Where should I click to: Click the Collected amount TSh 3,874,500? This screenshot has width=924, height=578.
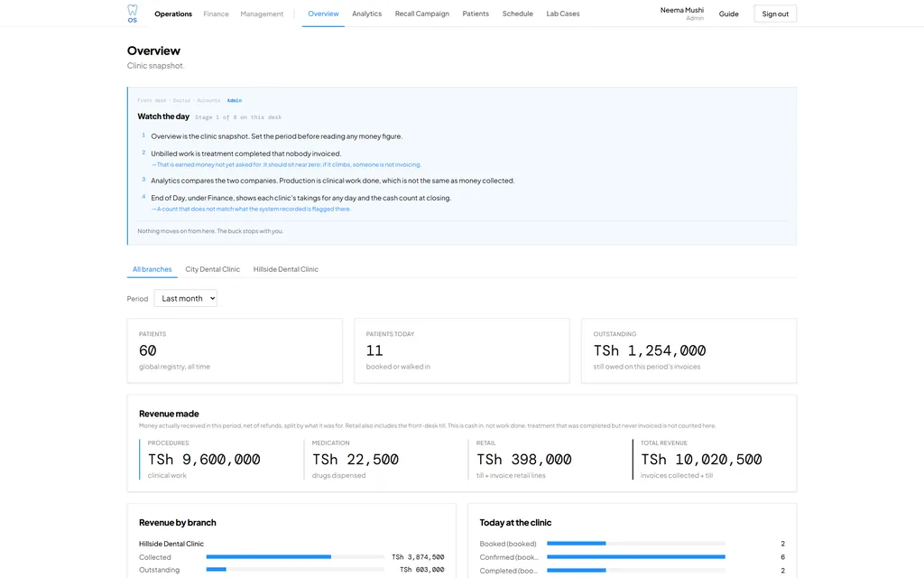tap(418, 556)
